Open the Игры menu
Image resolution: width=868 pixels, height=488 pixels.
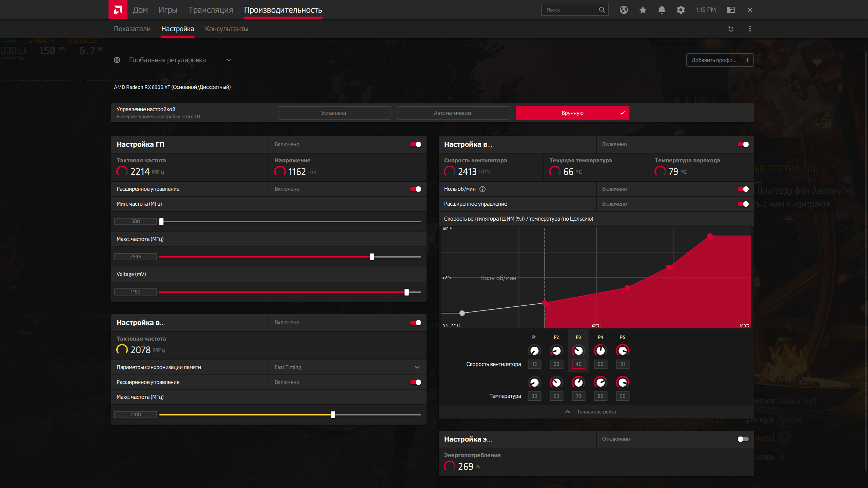click(168, 10)
